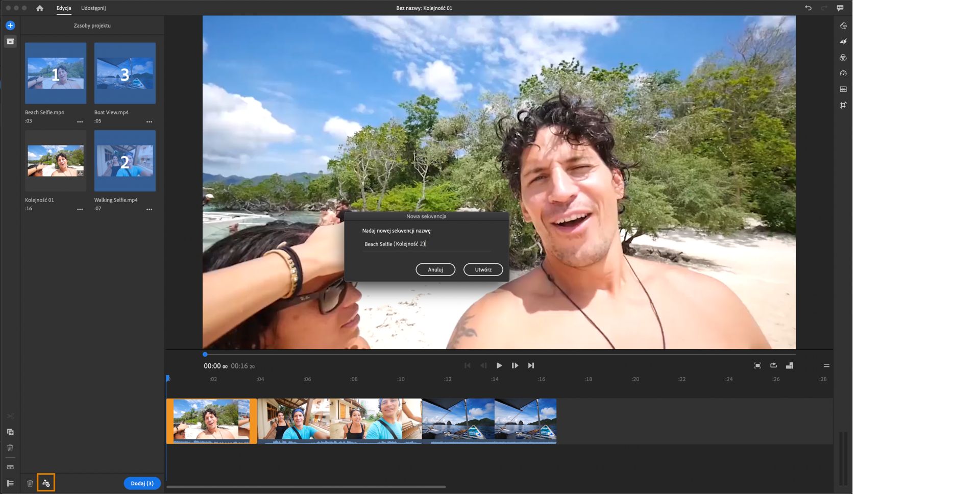The height and width of the screenshot is (494, 980).
Task: Open the Color panel icon
Action: (843, 58)
